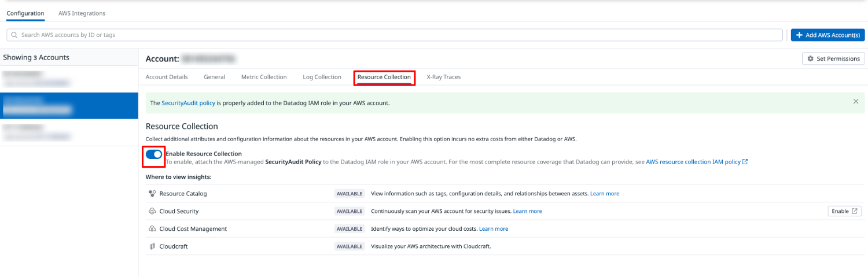Click Enable button for Cloud Security
The height and width of the screenshot is (277, 868).
[x=845, y=211]
